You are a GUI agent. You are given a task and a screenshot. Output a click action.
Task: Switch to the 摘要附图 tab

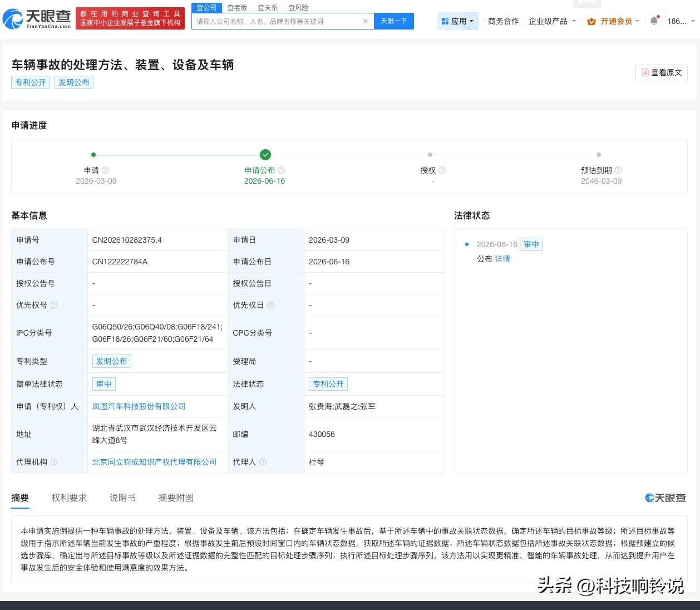pyautogui.click(x=176, y=498)
